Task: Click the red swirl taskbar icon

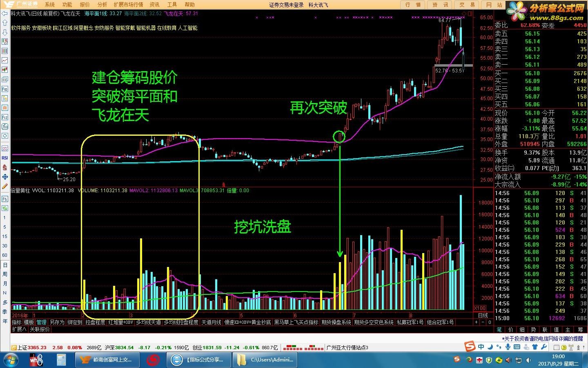Action: tap(153, 360)
